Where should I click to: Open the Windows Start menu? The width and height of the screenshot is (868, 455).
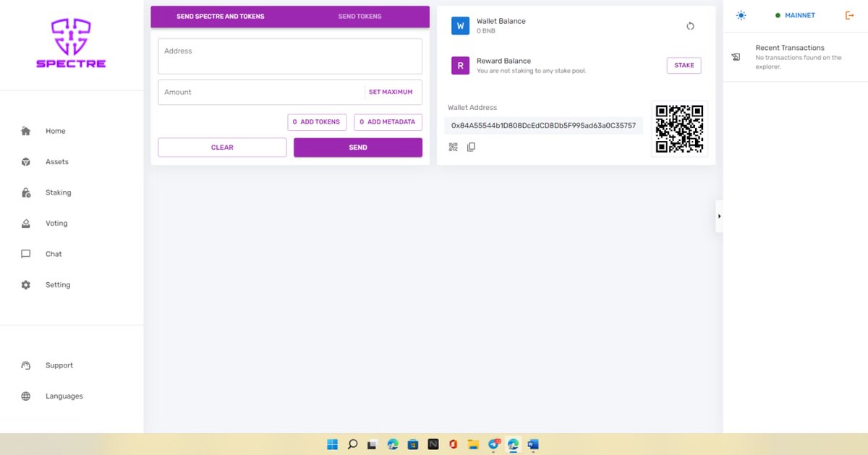click(332, 444)
